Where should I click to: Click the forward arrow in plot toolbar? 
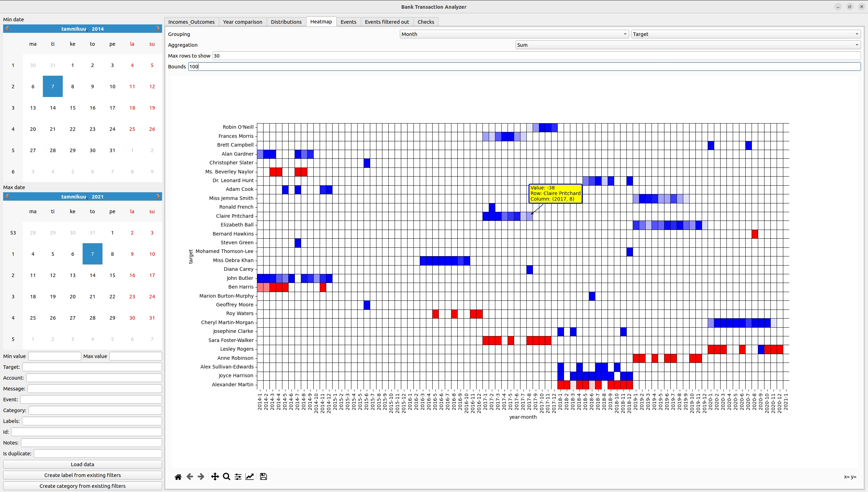coord(201,477)
